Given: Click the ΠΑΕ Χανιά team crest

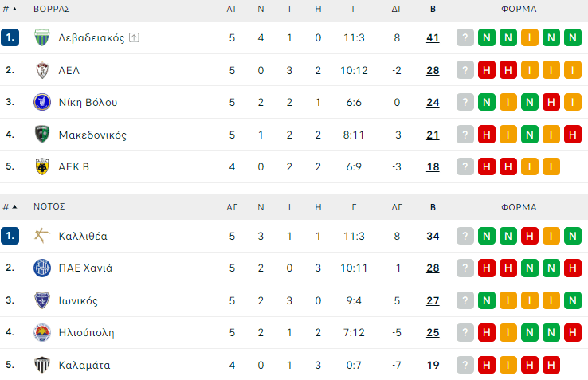Looking at the screenshot, I should (42, 268).
